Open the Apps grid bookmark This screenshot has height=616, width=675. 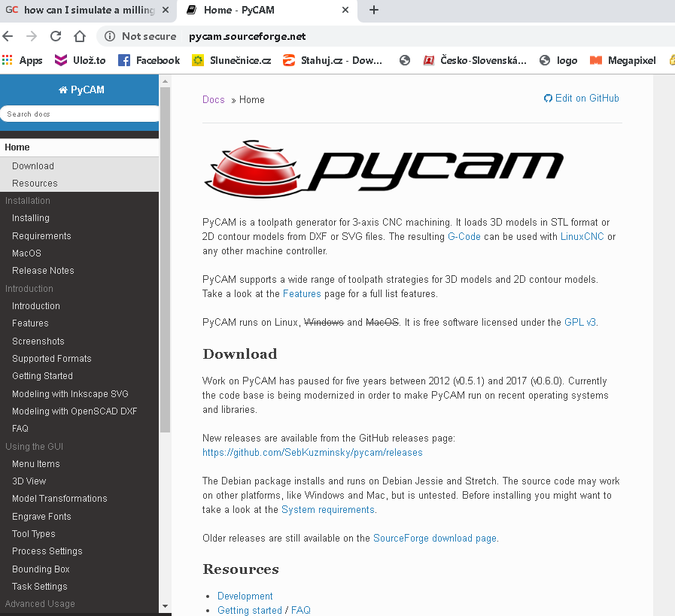(23, 61)
